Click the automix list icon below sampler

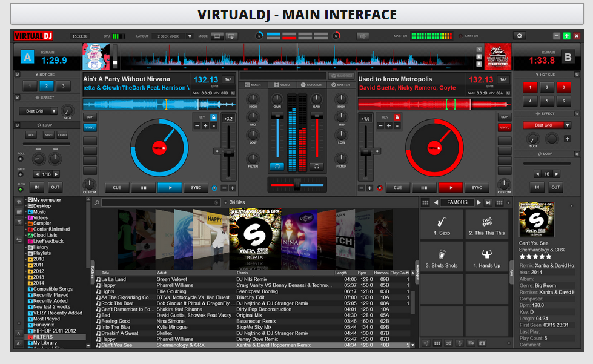point(471,343)
